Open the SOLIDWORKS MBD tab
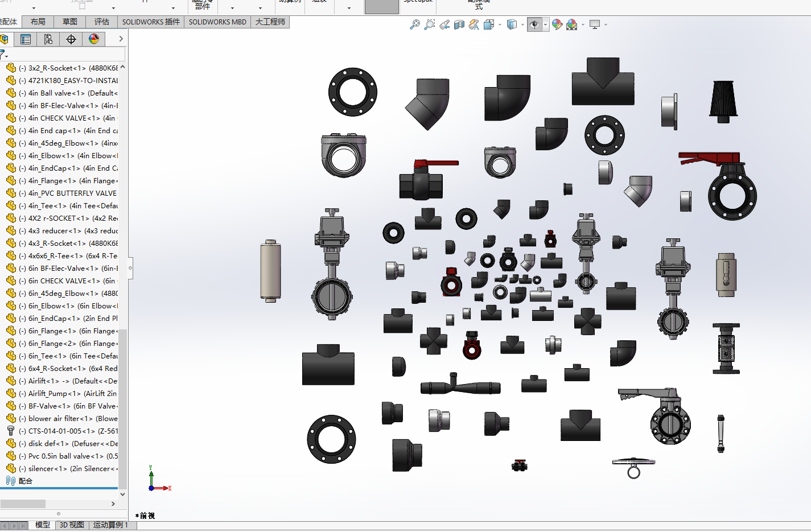 (217, 22)
